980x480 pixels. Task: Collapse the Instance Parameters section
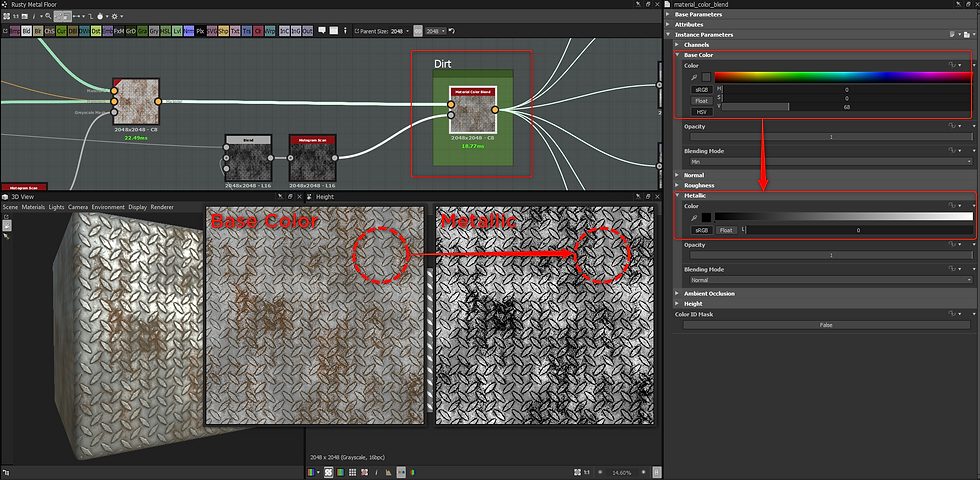[x=669, y=34]
